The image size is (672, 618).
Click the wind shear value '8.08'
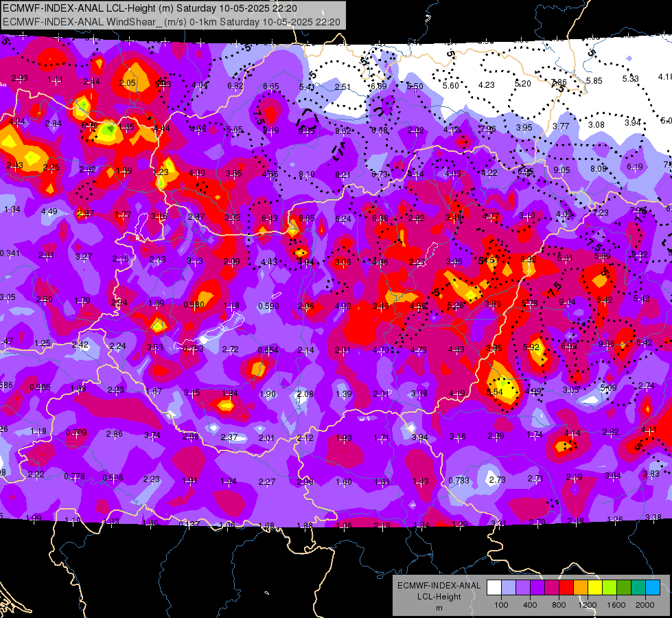[599, 168]
